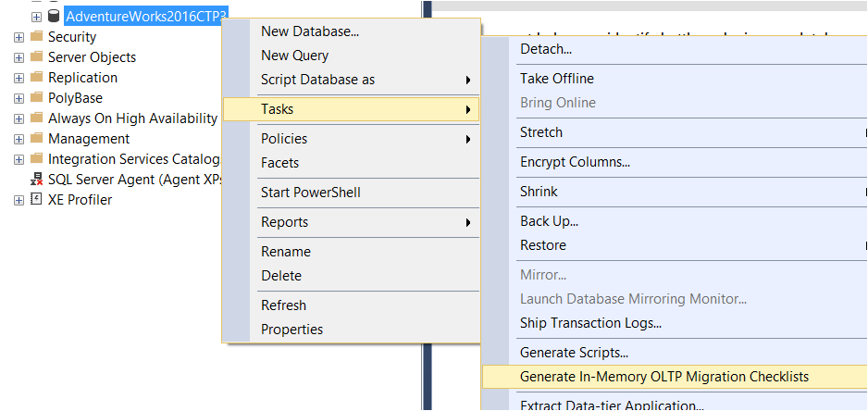
Task: Select AdventureWorks2016CTP3 tree item label
Action: point(147,17)
